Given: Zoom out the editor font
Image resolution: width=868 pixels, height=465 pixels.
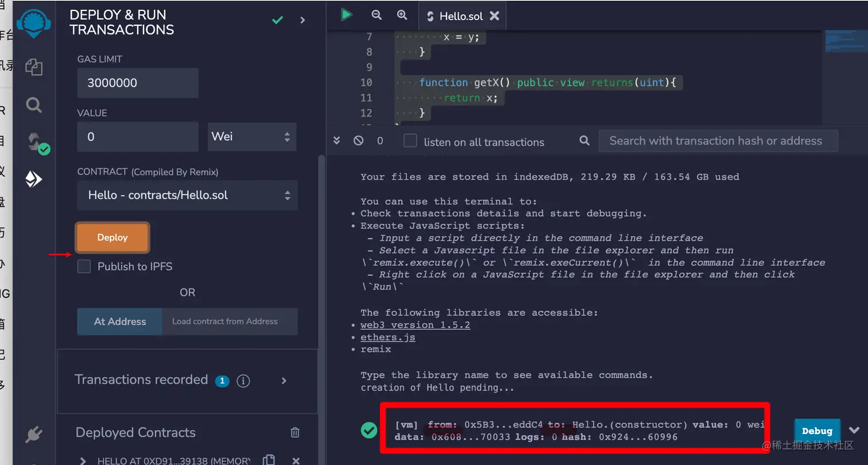Looking at the screenshot, I should coord(377,15).
